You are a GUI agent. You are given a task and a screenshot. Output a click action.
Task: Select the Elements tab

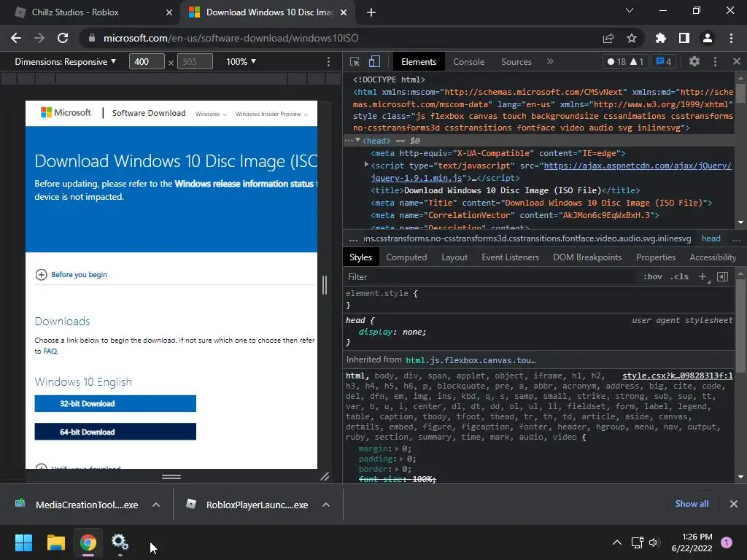[419, 61]
